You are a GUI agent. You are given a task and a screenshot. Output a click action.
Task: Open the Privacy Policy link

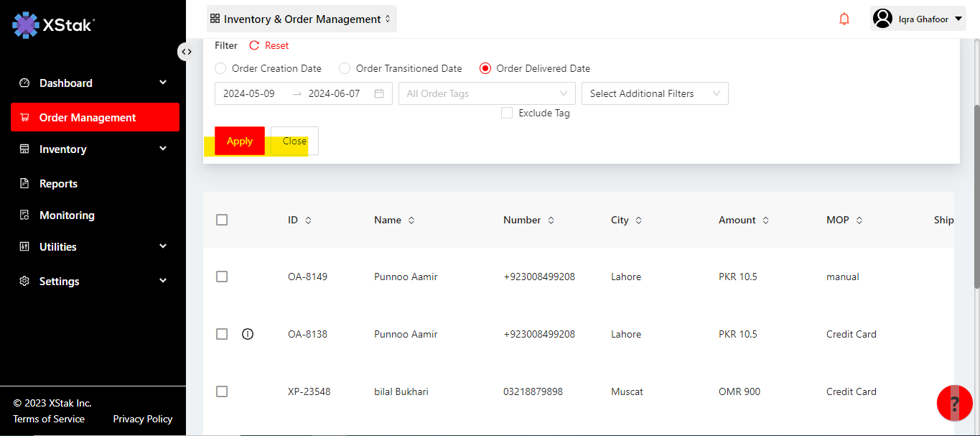[x=142, y=419]
